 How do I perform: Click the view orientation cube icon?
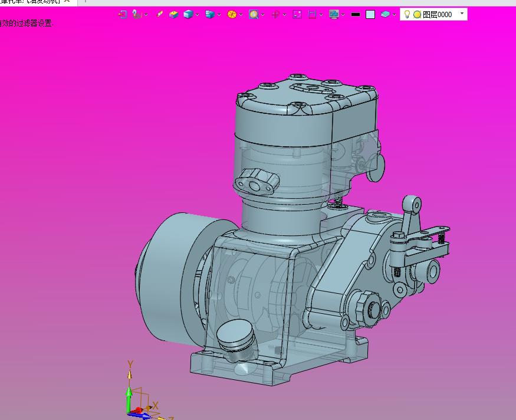click(x=209, y=15)
